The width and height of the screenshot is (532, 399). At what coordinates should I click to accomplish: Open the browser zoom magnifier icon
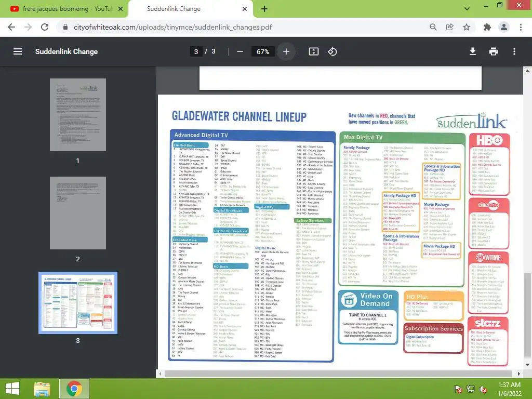(x=433, y=27)
